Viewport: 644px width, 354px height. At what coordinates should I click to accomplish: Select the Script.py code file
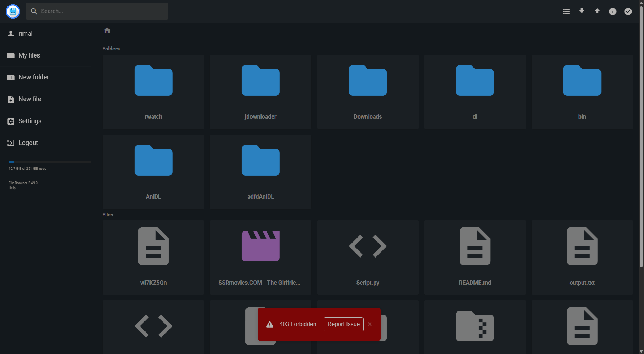(368, 258)
